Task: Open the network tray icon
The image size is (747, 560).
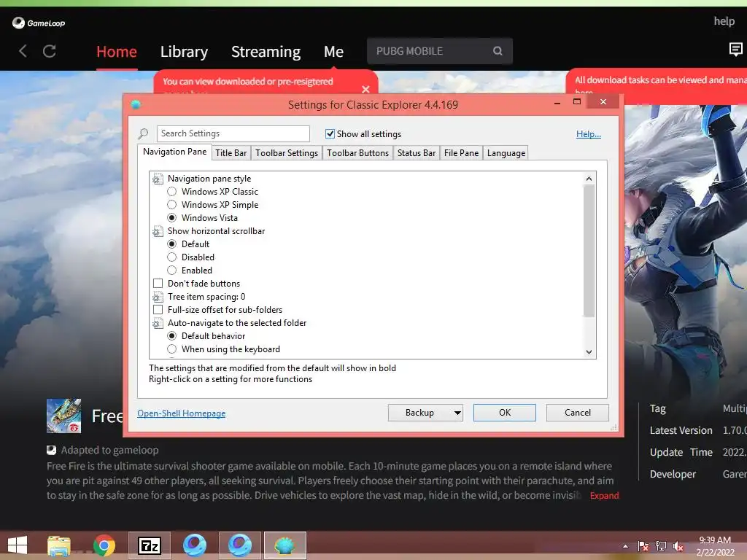Action: pyautogui.click(x=661, y=546)
